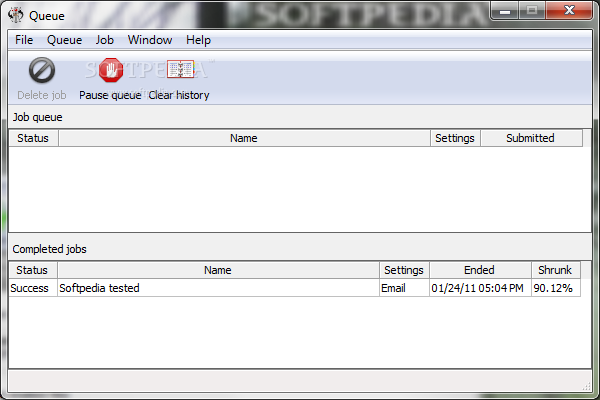This screenshot has width=600, height=400.
Task: Sort Job queue by Status column
Action: [34, 138]
